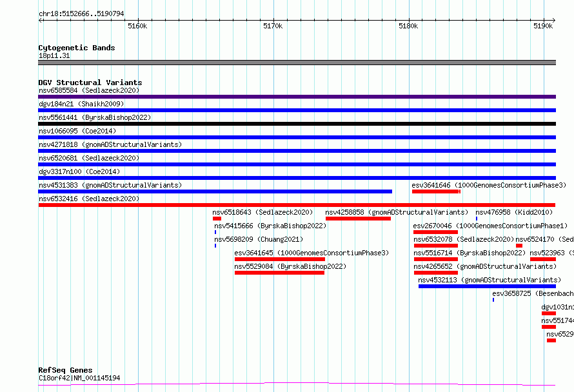Select the blue dgv3317n100 variant bar

click(x=297, y=178)
